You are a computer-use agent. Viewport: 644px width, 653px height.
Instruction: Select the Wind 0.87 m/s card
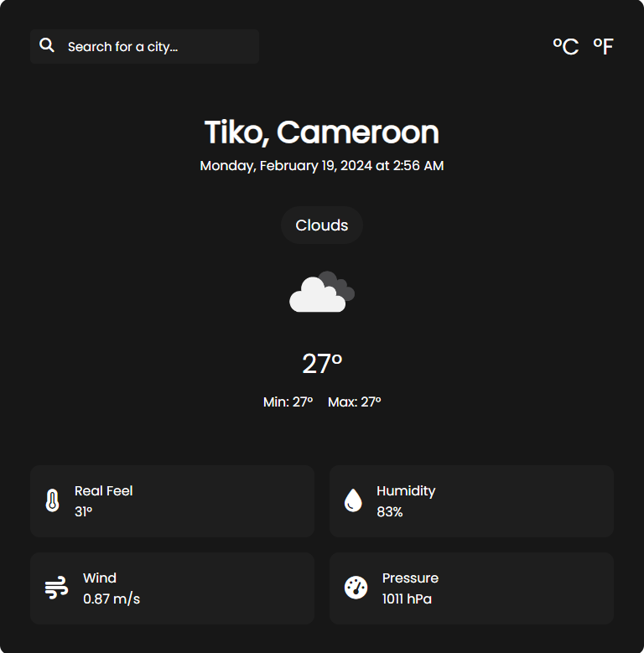(173, 588)
